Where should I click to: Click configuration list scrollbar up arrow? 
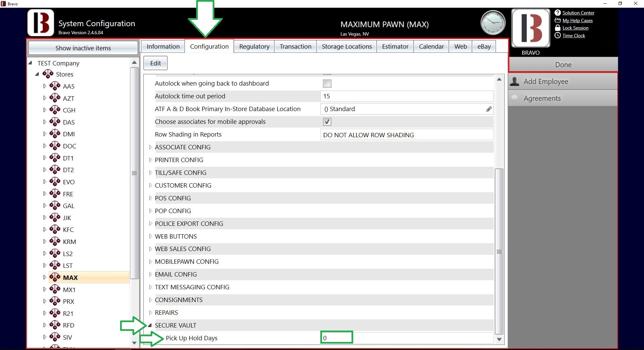tap(499, 79)
